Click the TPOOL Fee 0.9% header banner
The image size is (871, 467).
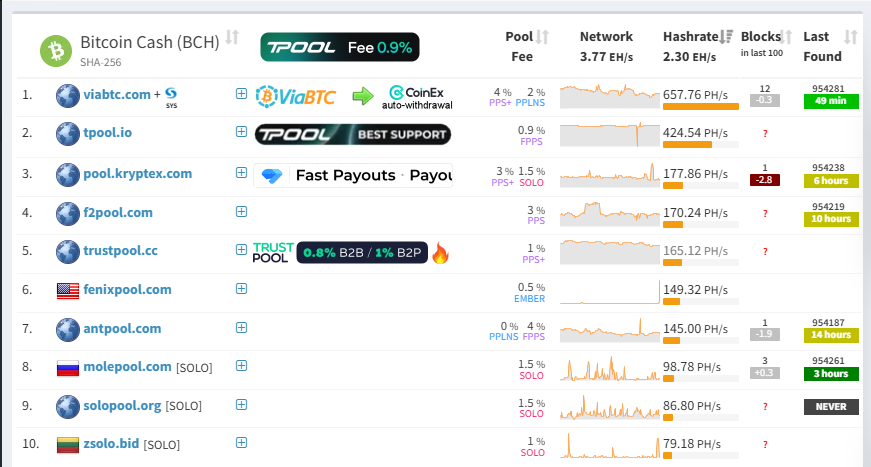coord(340,47)
